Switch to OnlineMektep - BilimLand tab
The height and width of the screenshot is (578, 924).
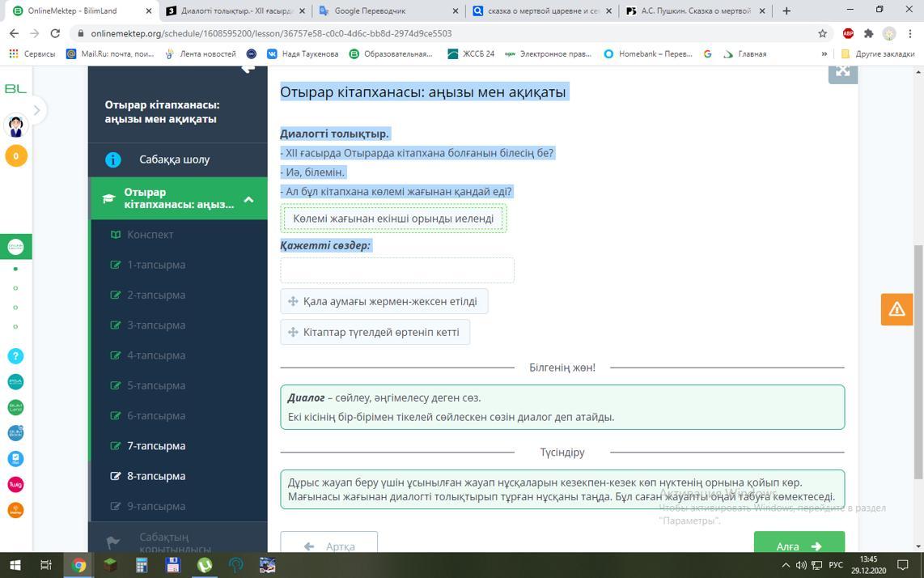coord(72,11)
